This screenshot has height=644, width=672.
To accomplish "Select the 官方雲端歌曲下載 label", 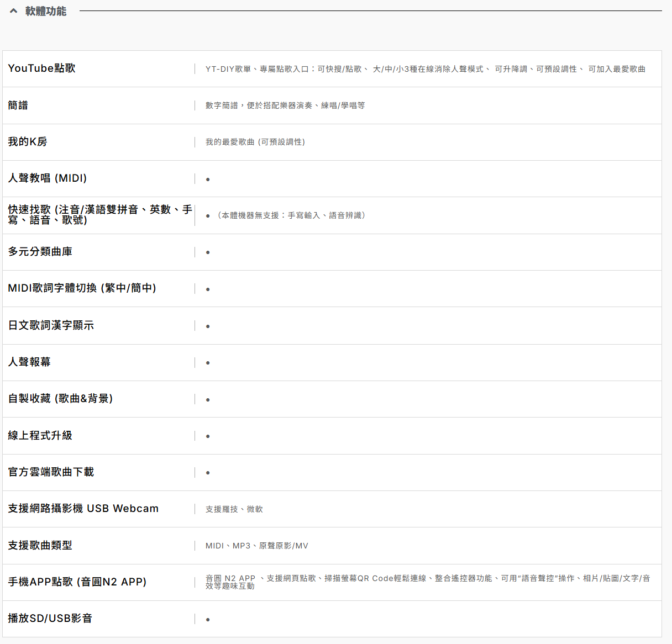I will (x=51, y=472).
